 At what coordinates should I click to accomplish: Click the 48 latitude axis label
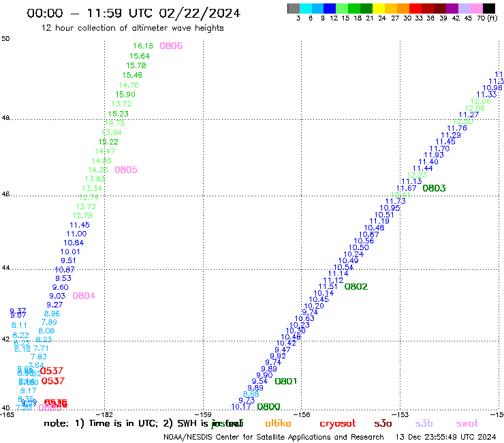pyautogui.click(x=5, y=118)
